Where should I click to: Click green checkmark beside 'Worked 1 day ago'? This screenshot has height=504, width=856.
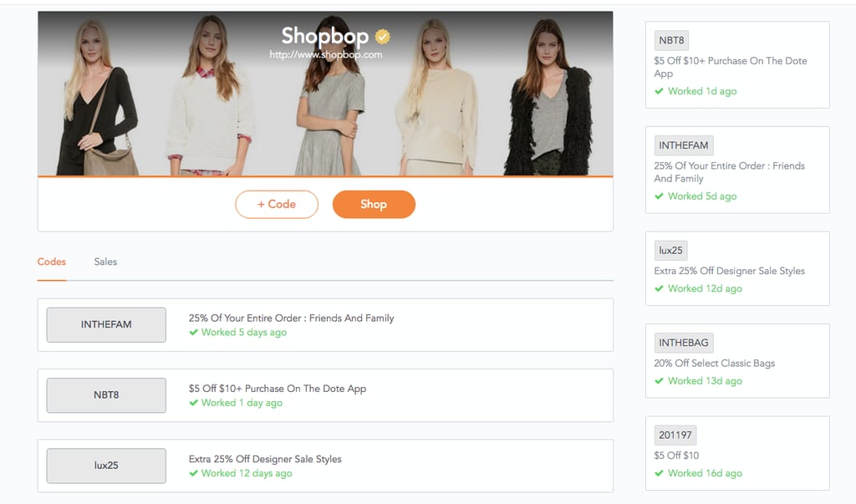point(193,402)
